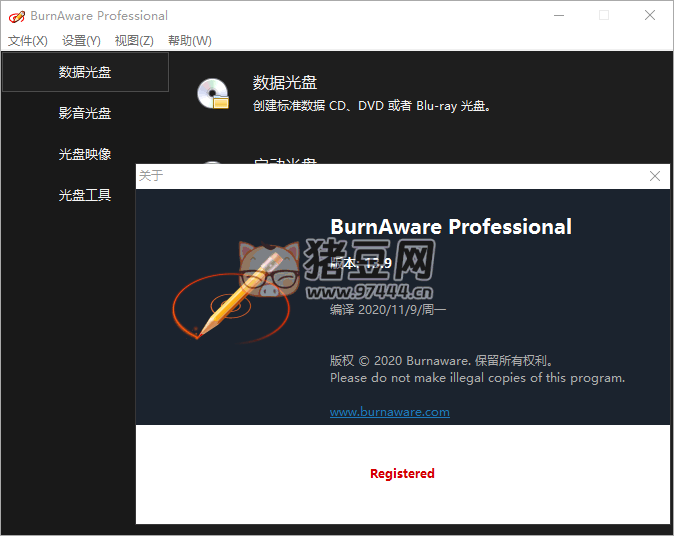The width and height of the screenshot is (674, 536).
Task: Click the 版权 © 2020 Burnaware copyright line
Action: [441, 360]
